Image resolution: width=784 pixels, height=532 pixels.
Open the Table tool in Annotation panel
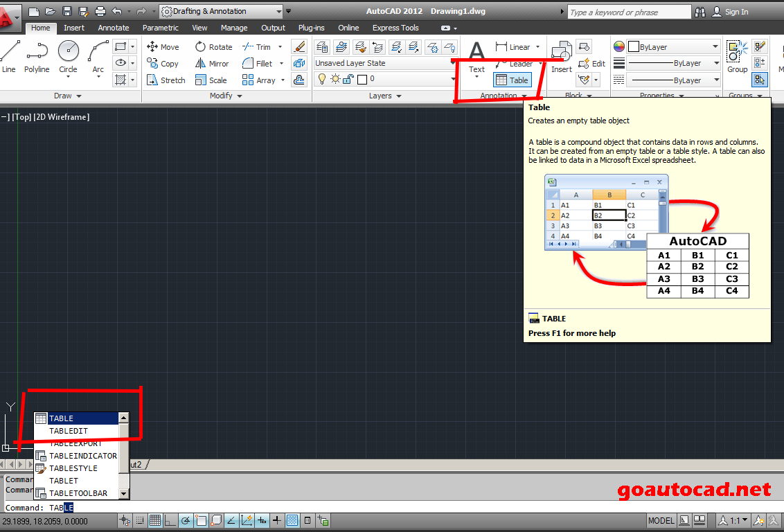click(x=512, y=80)
